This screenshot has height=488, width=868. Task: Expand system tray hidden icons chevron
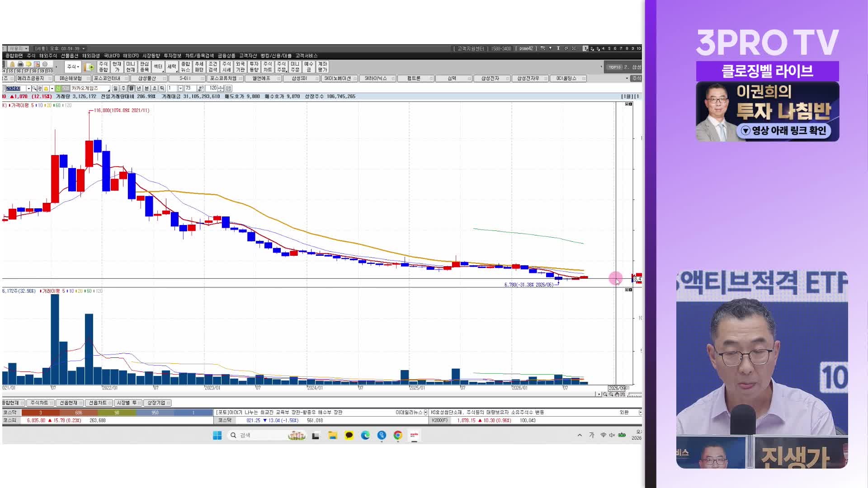[x=580, y=435]
